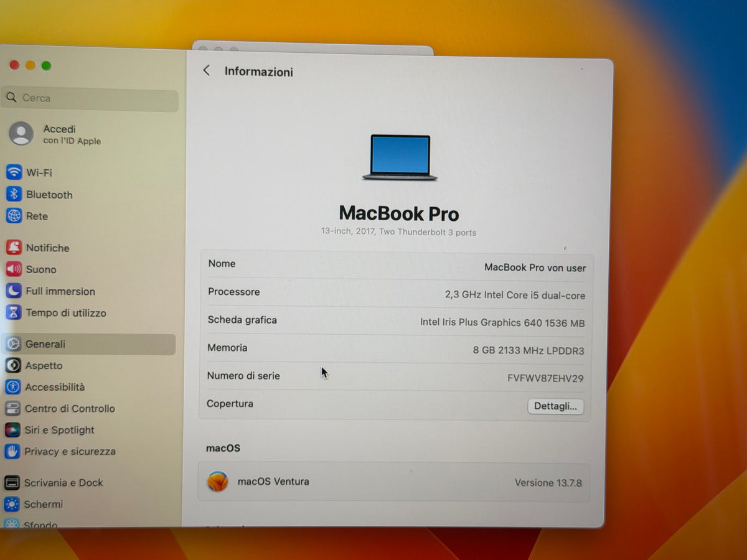Click the yellow minimize window button

(x=31, y=65)
